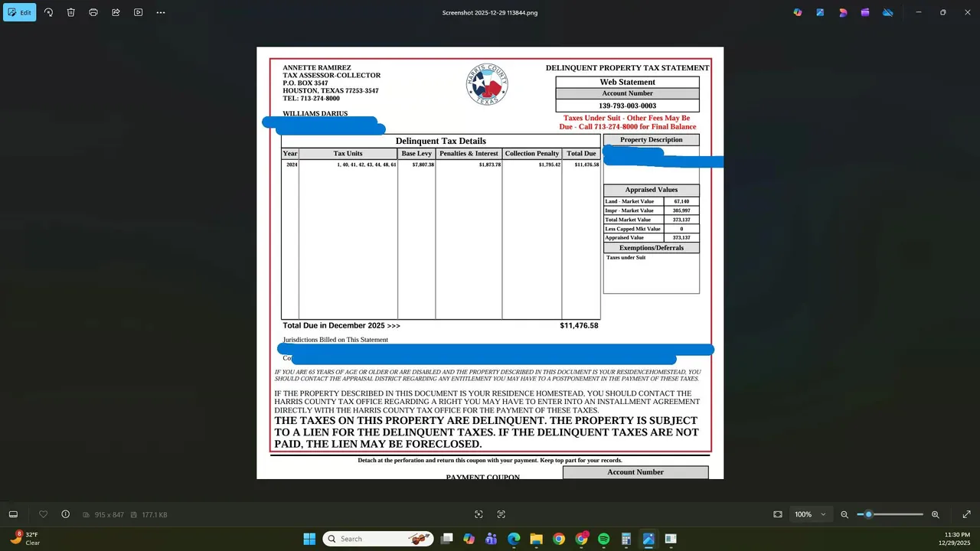Click base levy value $7,807.38

[423, 165]
